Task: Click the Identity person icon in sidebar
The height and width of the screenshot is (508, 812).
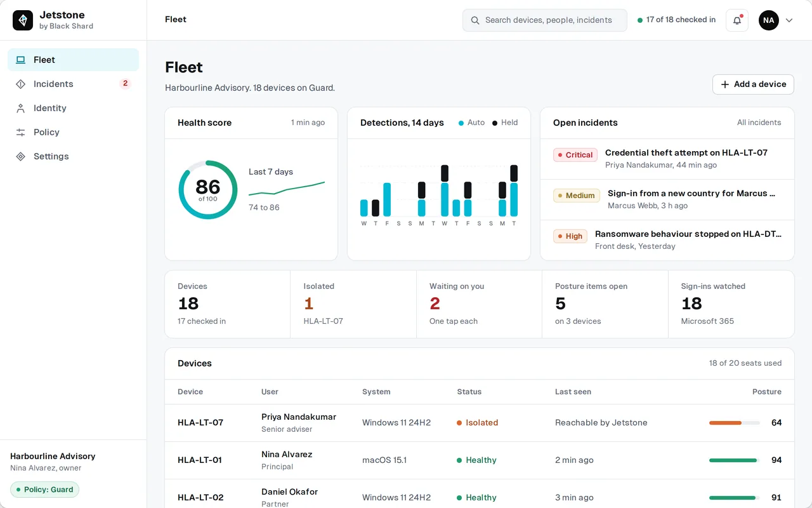Action: 21,108
